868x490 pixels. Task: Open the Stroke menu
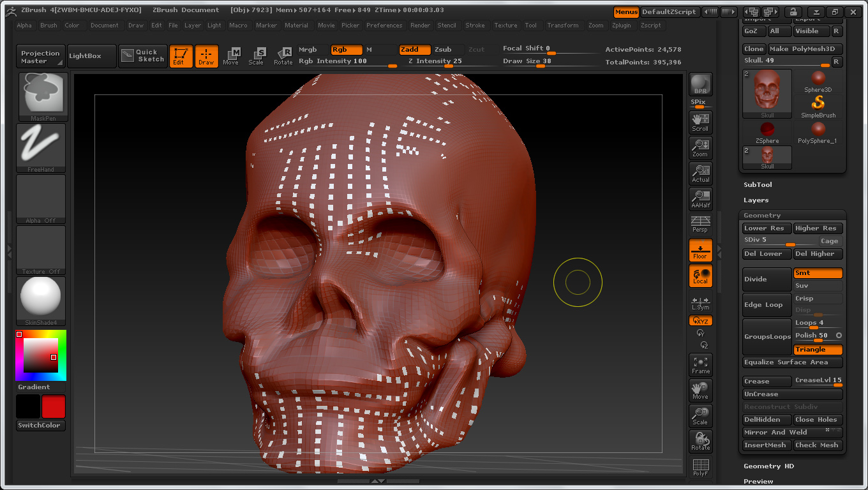point(475,26)
